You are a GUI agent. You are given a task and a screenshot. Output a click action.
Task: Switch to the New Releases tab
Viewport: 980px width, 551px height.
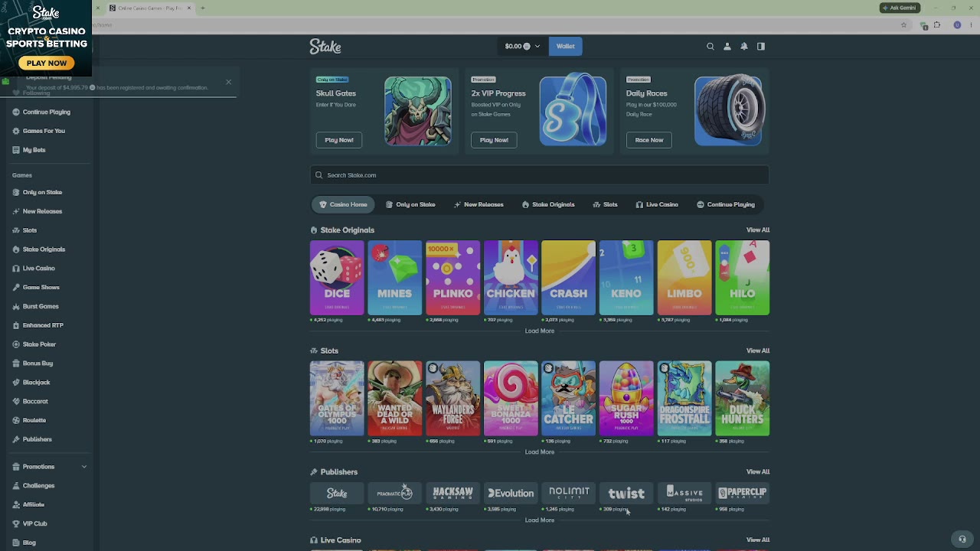(479, 204)
